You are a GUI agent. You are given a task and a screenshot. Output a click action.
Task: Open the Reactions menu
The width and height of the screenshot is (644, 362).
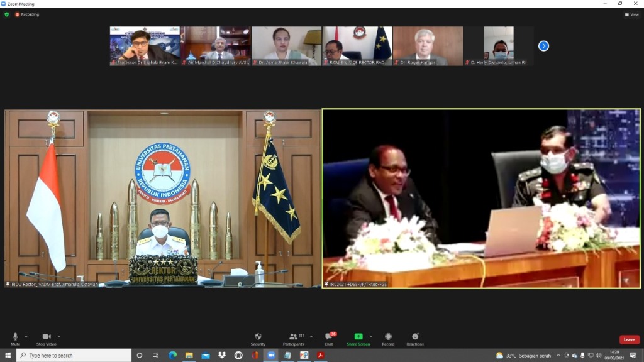coord(414,337)
